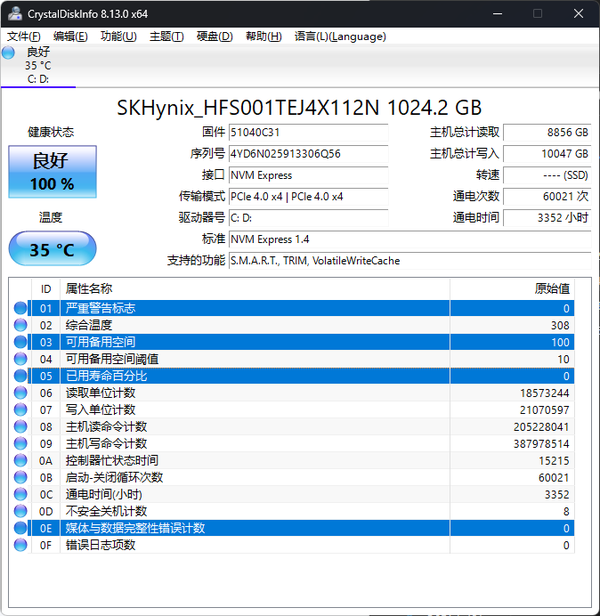The height and width of the screenshot is (616, 600).
Task: Click the raw value 387978514
Action: coord(541,444)
